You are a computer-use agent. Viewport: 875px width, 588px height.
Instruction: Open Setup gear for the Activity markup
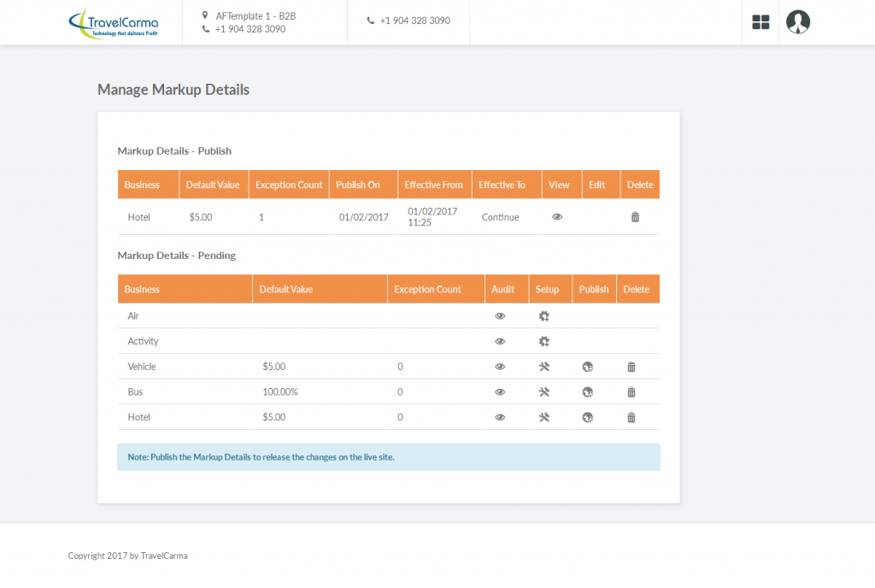click(544, 341)
